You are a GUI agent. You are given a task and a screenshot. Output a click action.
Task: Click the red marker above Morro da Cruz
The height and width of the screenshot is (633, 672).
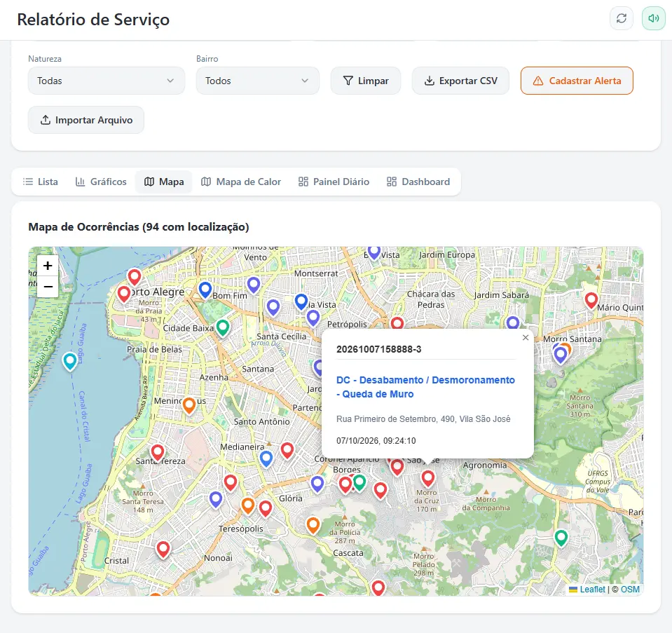pos(427,479)
